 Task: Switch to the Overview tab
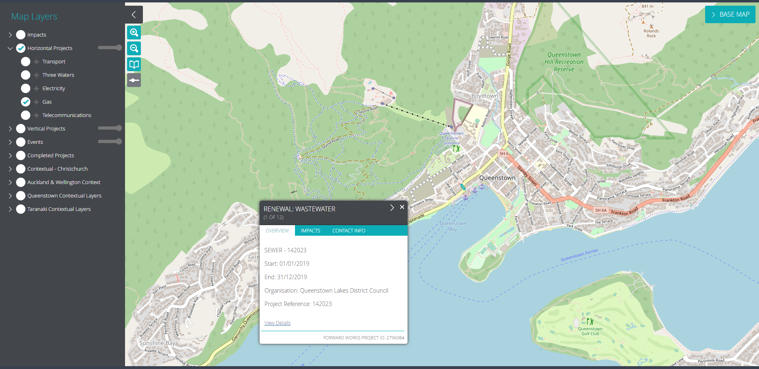[277, 231]
